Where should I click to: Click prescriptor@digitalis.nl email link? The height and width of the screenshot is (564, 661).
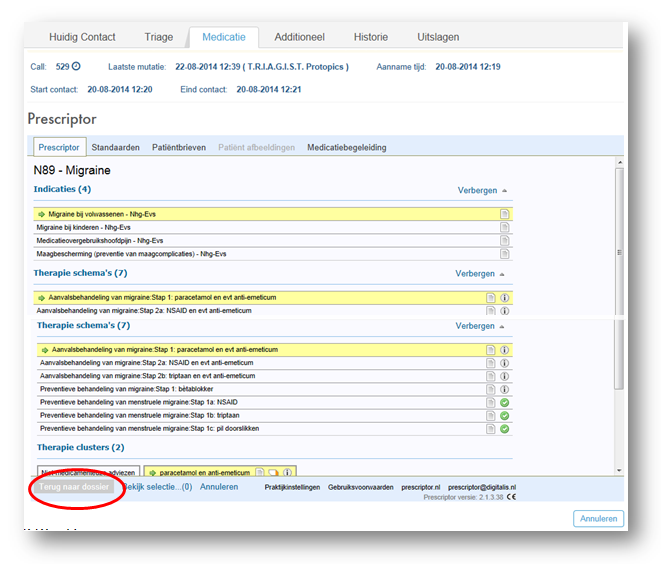(482, 487)
